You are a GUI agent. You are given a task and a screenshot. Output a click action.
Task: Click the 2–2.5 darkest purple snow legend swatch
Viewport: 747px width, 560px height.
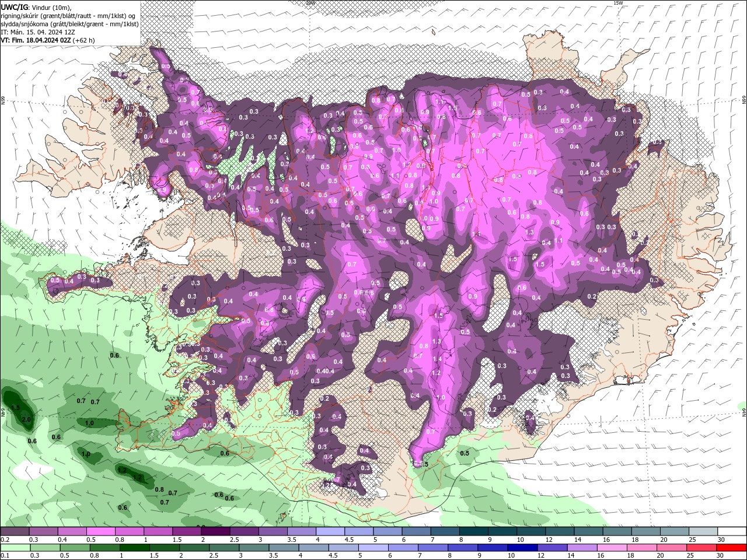point(215,531)
